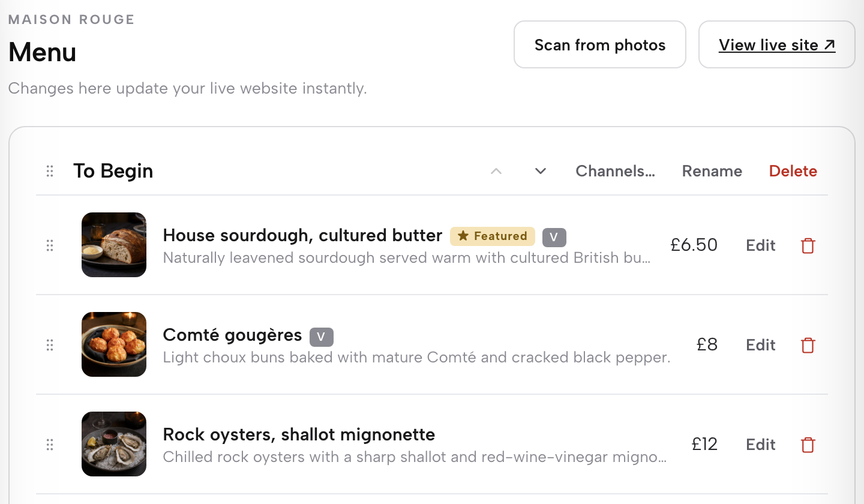864x504 pixels.
Task: Click the Menu page heading
Action: (43, 52)
